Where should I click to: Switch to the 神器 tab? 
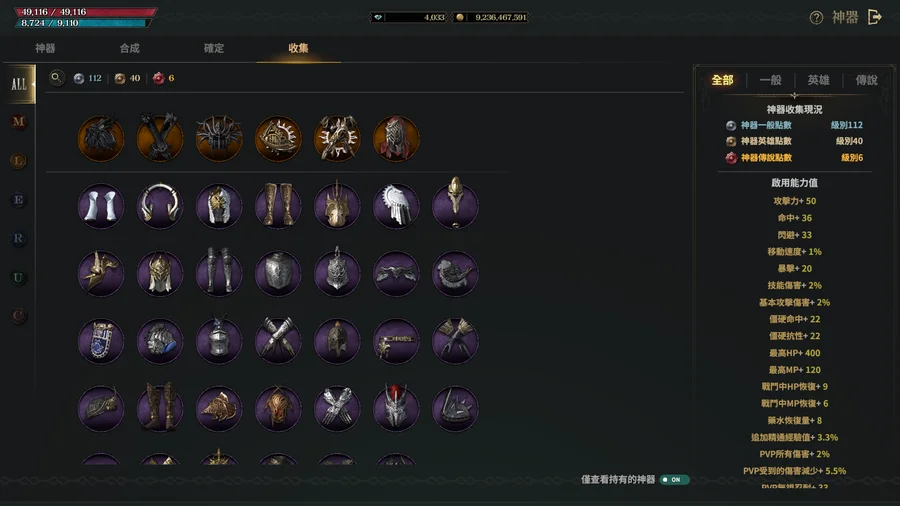[x=45, y=48]
